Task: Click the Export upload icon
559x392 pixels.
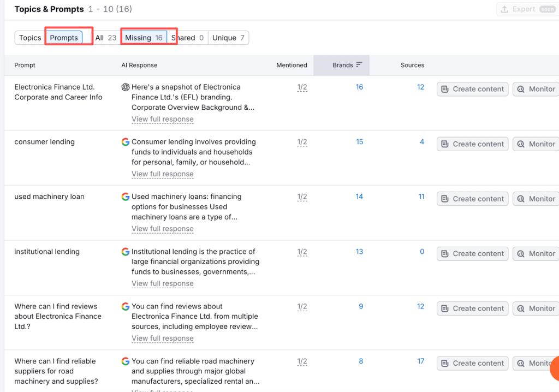Action: [504, 9]
